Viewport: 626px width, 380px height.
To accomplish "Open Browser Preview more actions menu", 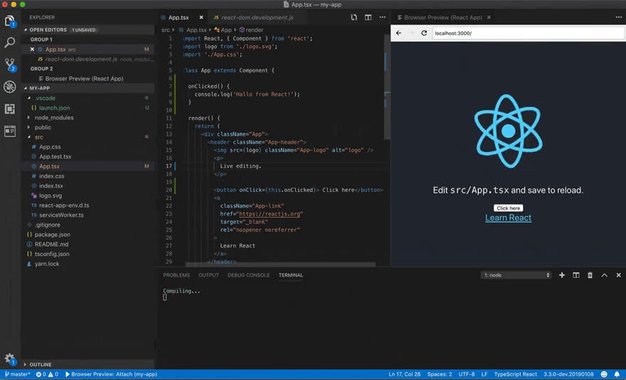I will [618, 18].
